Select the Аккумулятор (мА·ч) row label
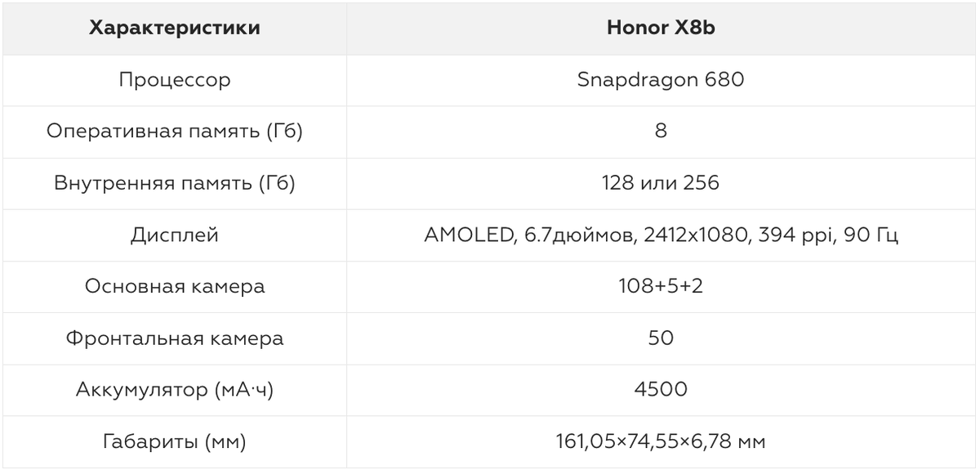The width and height of the screenshot is (980, 470). coord(174,390)
